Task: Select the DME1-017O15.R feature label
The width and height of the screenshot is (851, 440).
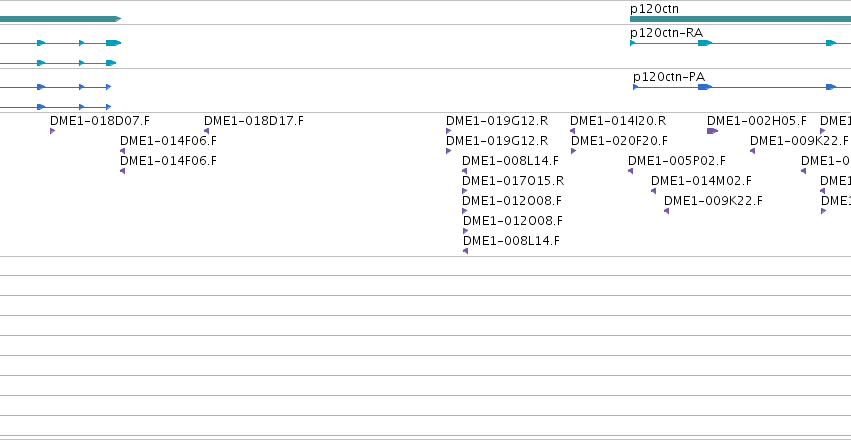Action: 513,180
